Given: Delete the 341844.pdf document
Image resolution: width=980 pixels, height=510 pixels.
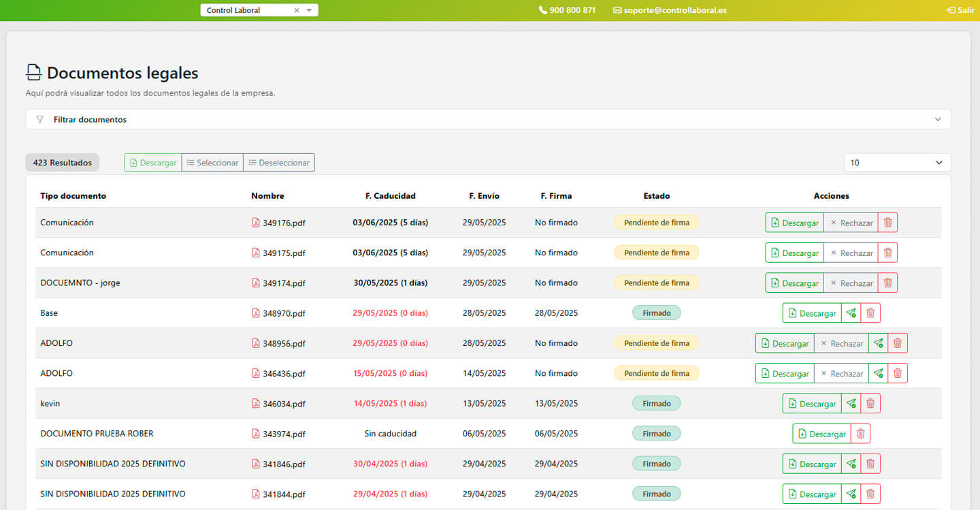Looking at the screenshot, I should point(870,494).
